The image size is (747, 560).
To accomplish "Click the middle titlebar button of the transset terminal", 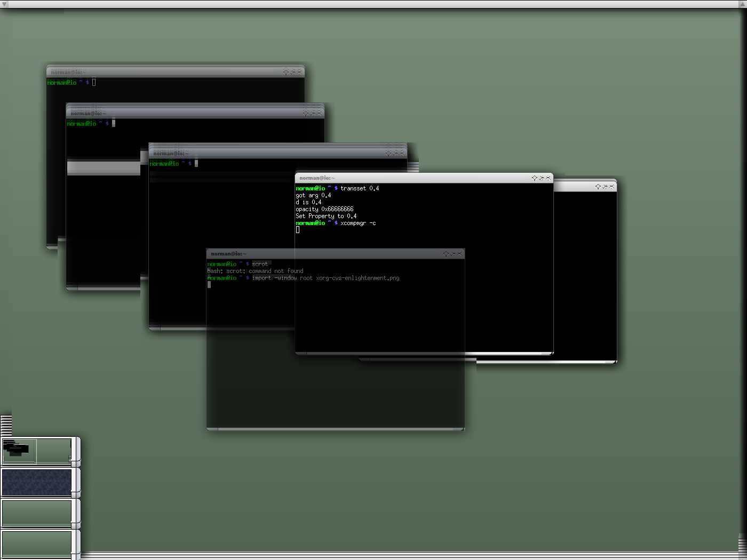I will pyautogui.click(x=541, y=178).
